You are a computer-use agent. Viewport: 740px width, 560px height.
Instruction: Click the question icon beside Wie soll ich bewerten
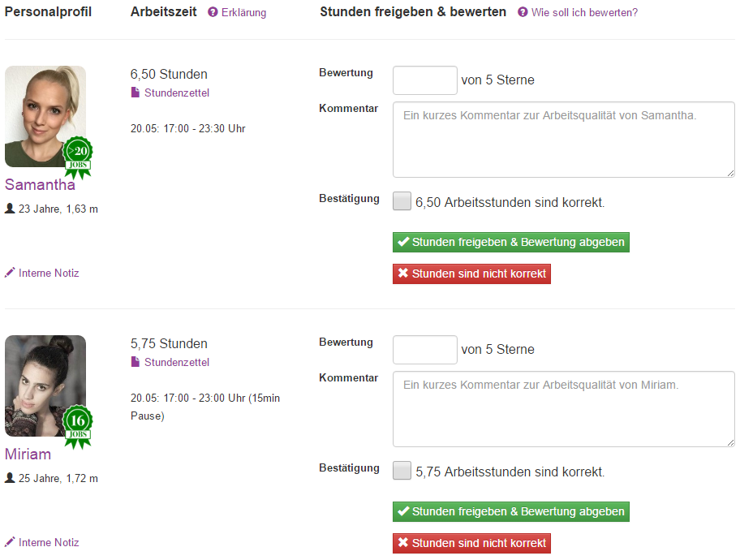pos(523,12)
